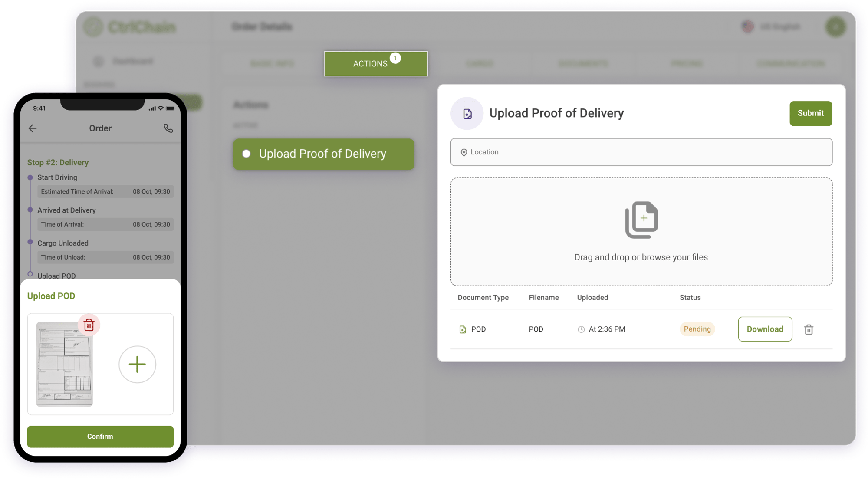Select the ACTIONS tab in order details
The width and height of the screenshot is (868, 483).
coord(376,64)
